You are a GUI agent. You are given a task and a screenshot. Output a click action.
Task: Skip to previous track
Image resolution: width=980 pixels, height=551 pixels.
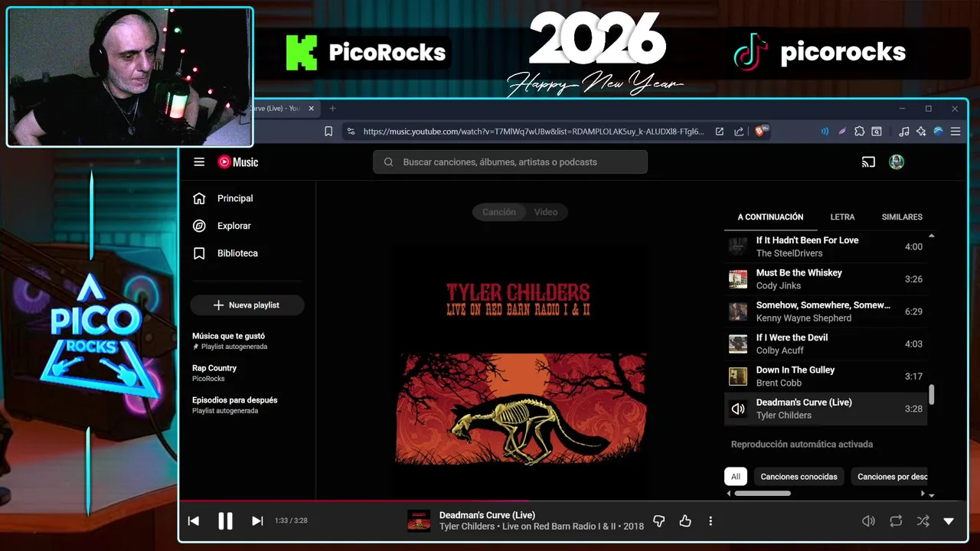194,521
